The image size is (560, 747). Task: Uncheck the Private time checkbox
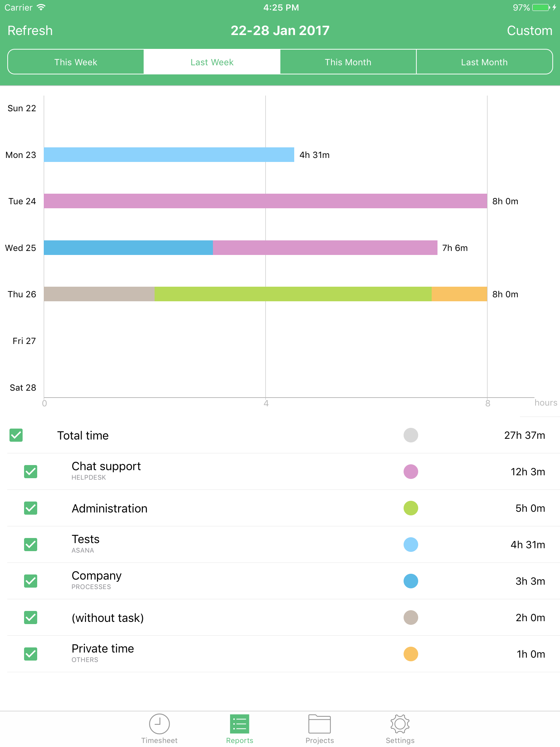[31, 654]
